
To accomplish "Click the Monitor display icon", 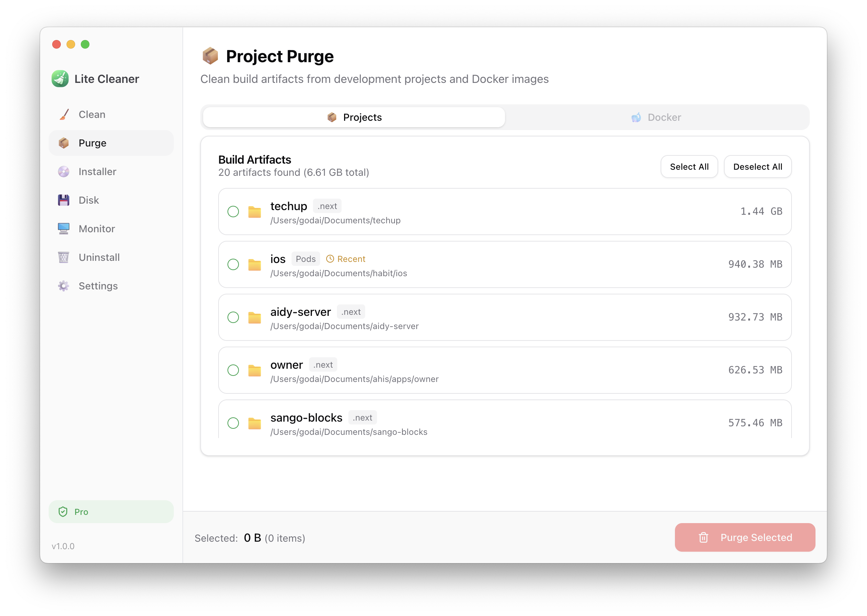I will point(64,229).
